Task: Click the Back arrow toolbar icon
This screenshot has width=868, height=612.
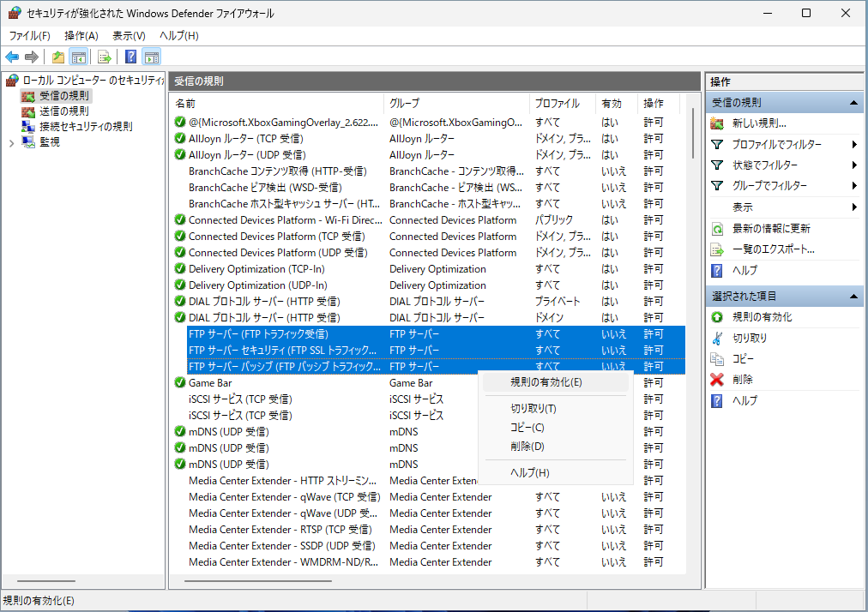Action: [x=12, y=57]
